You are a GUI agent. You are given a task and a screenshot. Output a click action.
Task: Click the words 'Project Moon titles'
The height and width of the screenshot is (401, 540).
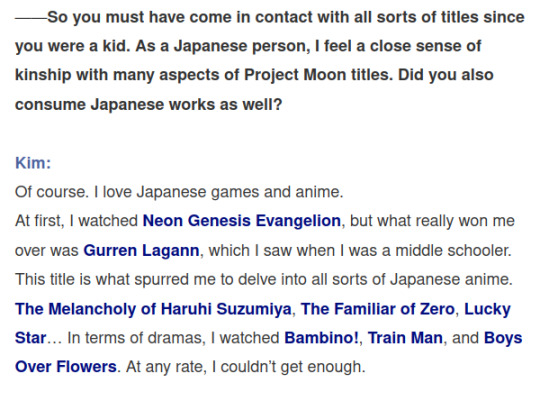click(318, 75)
